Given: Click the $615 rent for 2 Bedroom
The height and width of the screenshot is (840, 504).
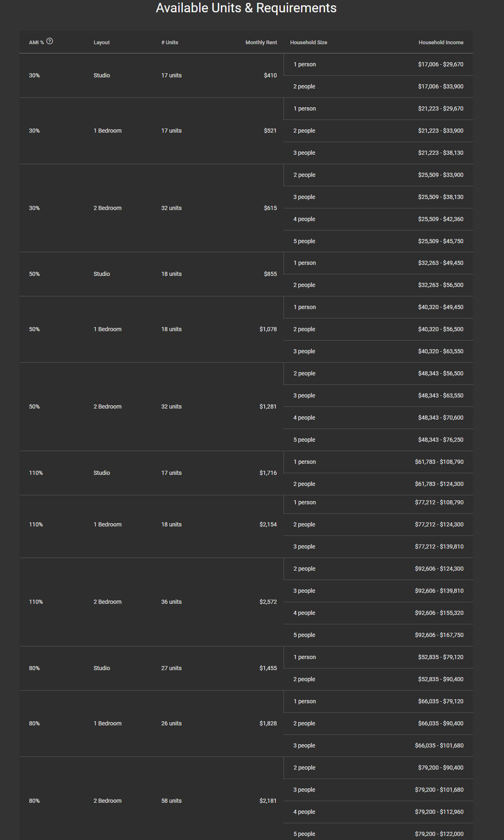Looking at the screenshot, I should click(270, 208).
